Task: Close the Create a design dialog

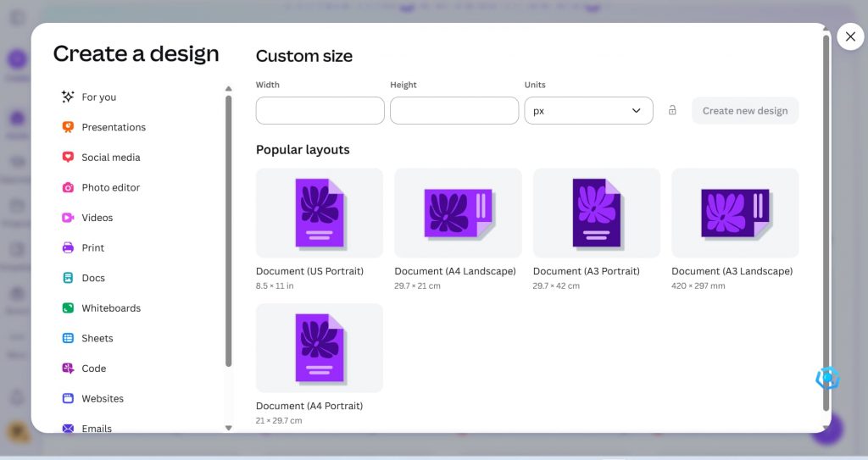Action: coord(850,36)
